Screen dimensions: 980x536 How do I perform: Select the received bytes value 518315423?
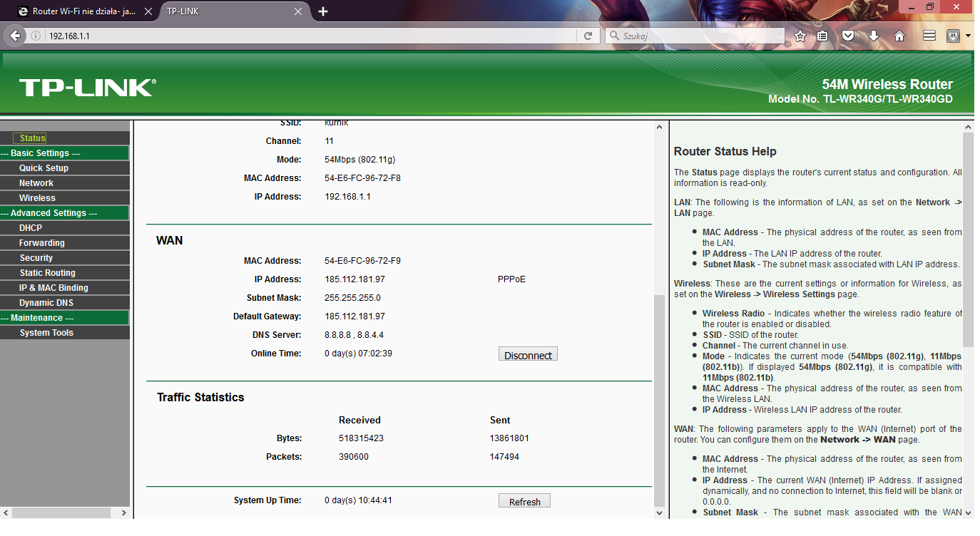click(361, 438)
